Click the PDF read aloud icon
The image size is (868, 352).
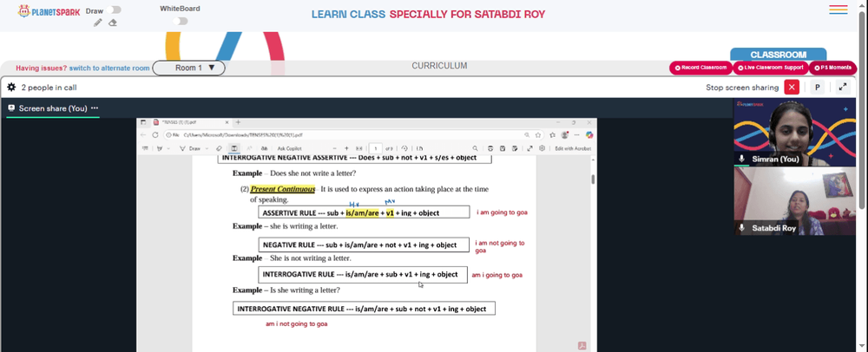(265, 148)
